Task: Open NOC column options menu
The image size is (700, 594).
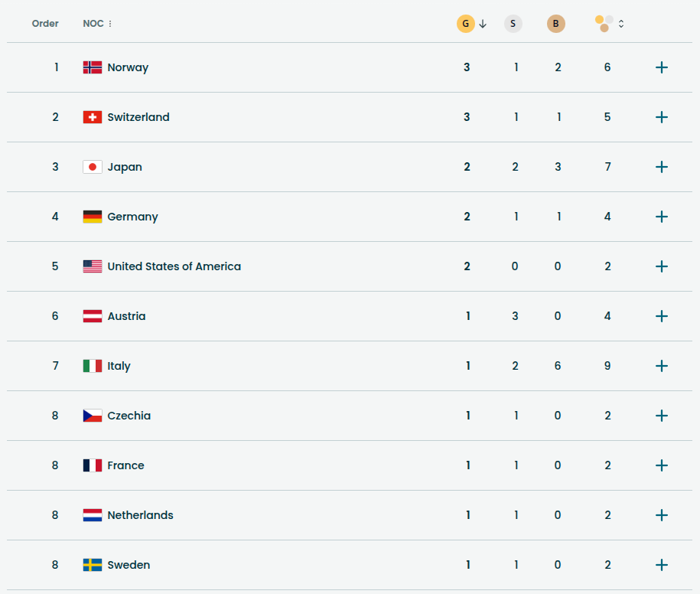Action: coord(110,24)
